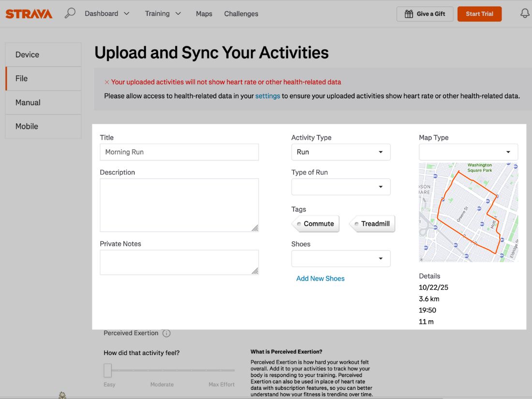The width and height of the screenshot is (532, 399).
Task: Click the resize handle of Private Notes box
Action: (x=255, y=271)
